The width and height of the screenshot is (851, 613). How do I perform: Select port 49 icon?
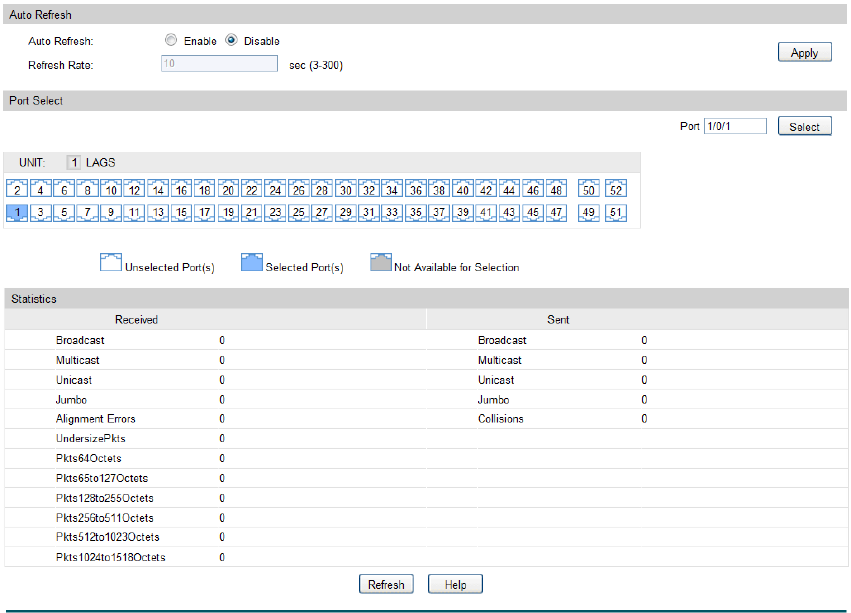click(589, 212)
